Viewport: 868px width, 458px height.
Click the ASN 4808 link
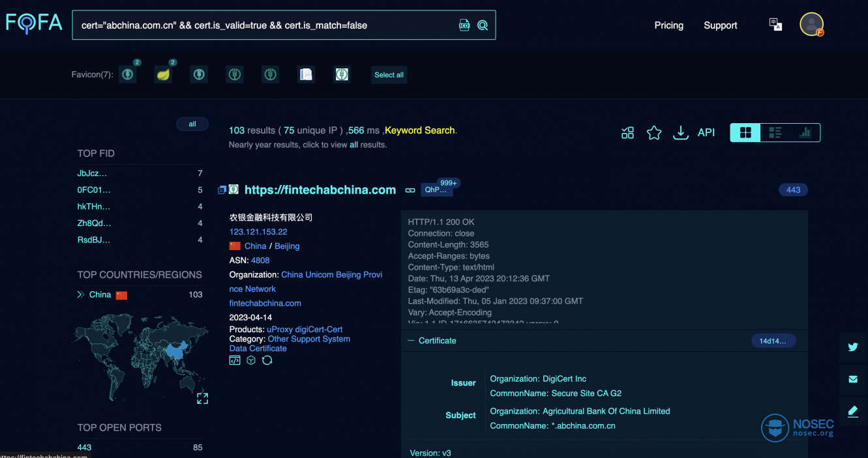click(x=260, y=261)
